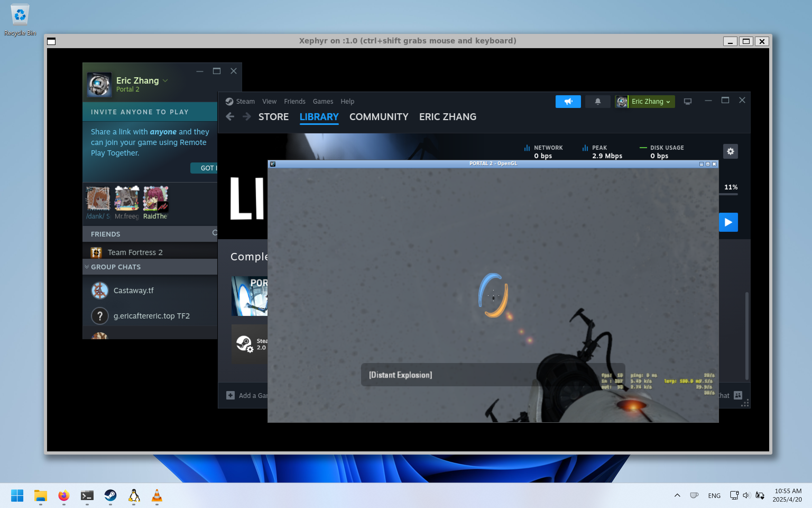Open the Help menu
Viewport: 812px width, 508px height.
coord(347,101)
